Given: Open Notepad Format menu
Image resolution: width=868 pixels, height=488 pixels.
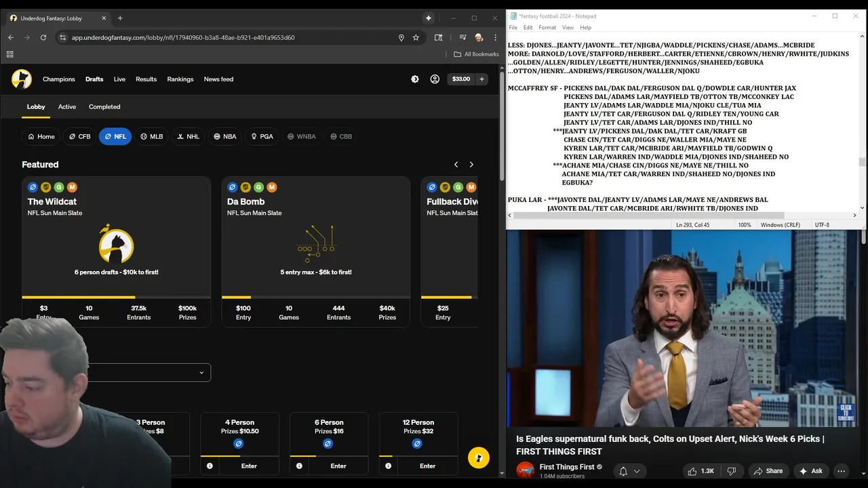Looking at the screenshot, I should point(547,28).
